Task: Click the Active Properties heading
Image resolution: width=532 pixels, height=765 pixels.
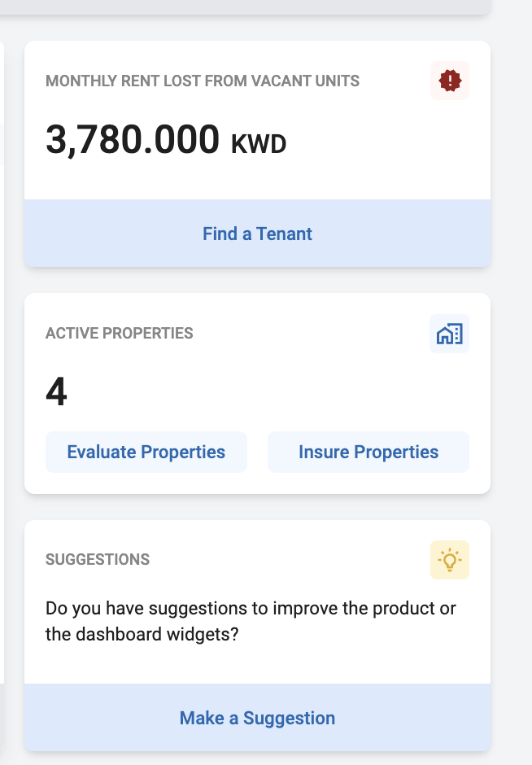Action: click(x=120, y=333)
